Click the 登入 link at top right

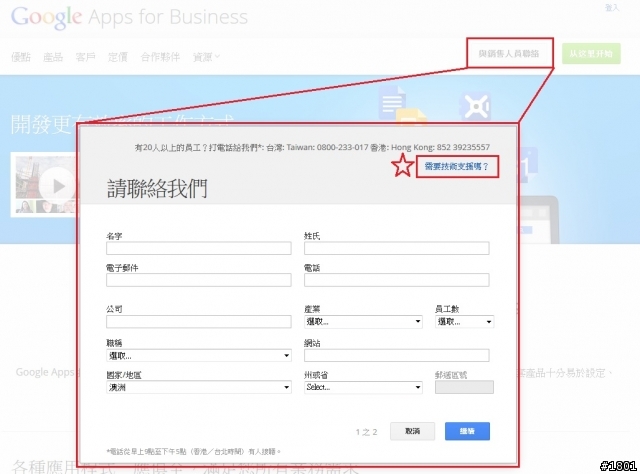[612, 8]
